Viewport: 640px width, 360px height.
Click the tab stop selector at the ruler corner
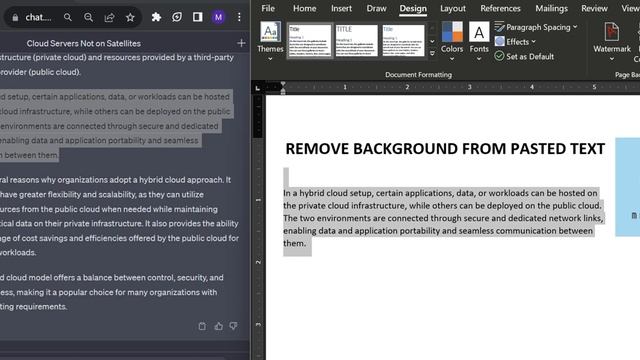click(x=258, y=88)
